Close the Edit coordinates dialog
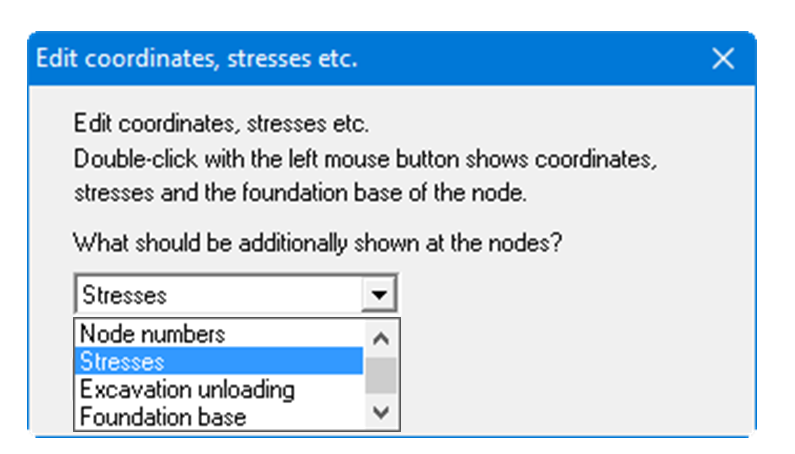This screenshot has width=795, height=454. [x=722, y=58]
